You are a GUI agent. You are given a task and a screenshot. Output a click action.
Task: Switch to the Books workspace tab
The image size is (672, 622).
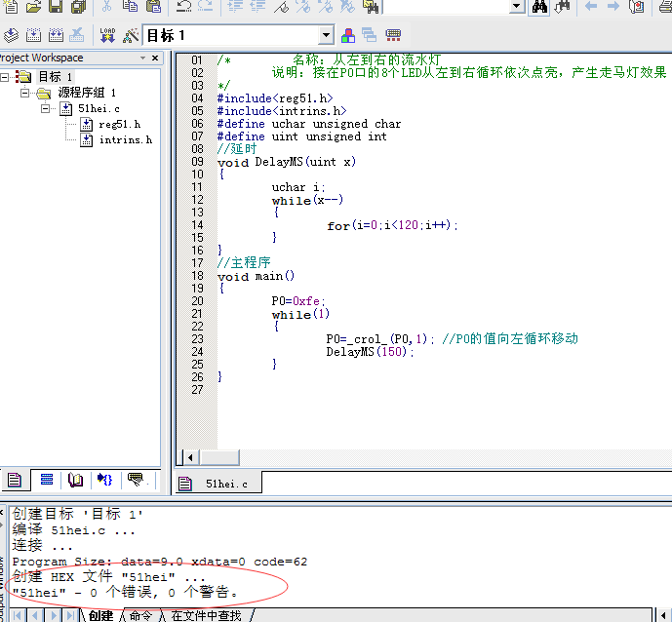[75, 480]
